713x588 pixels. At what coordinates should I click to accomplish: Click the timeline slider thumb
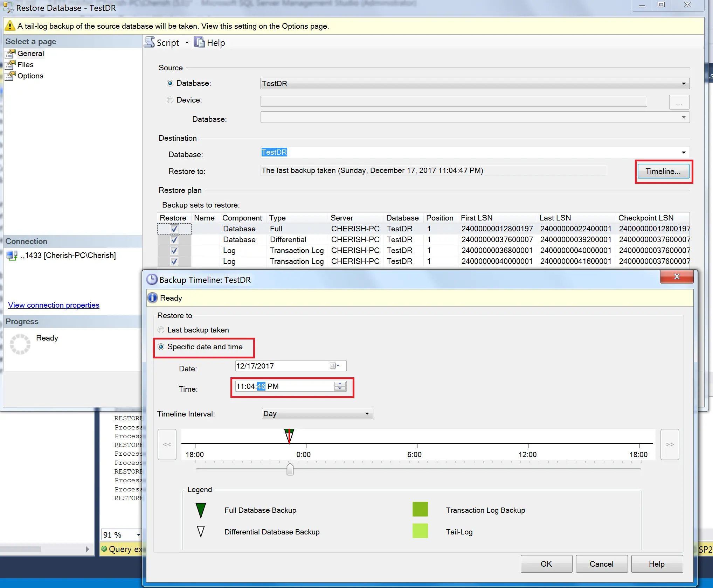[x=290, y=469]
